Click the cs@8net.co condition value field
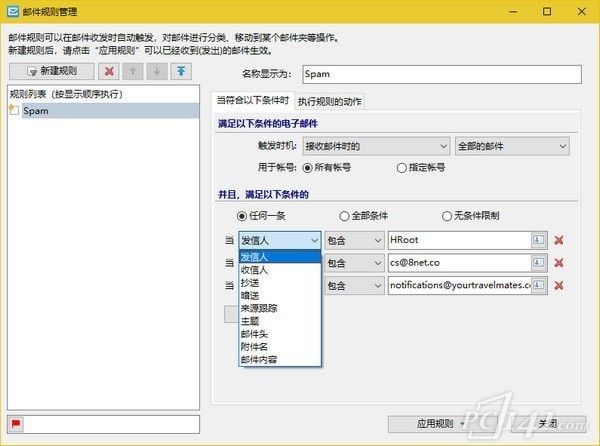 pyautogui.click(x=460, y=263)
